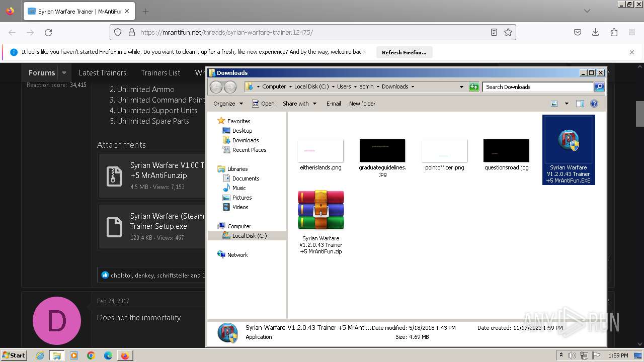Click the search magnifier button in Explorer
This screenshot has width=644, height=362.
tap(599, 87)
